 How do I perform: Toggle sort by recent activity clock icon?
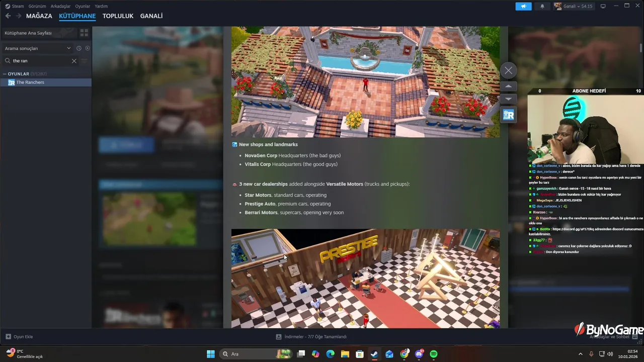pyautogui.click(x=79, y=48)
